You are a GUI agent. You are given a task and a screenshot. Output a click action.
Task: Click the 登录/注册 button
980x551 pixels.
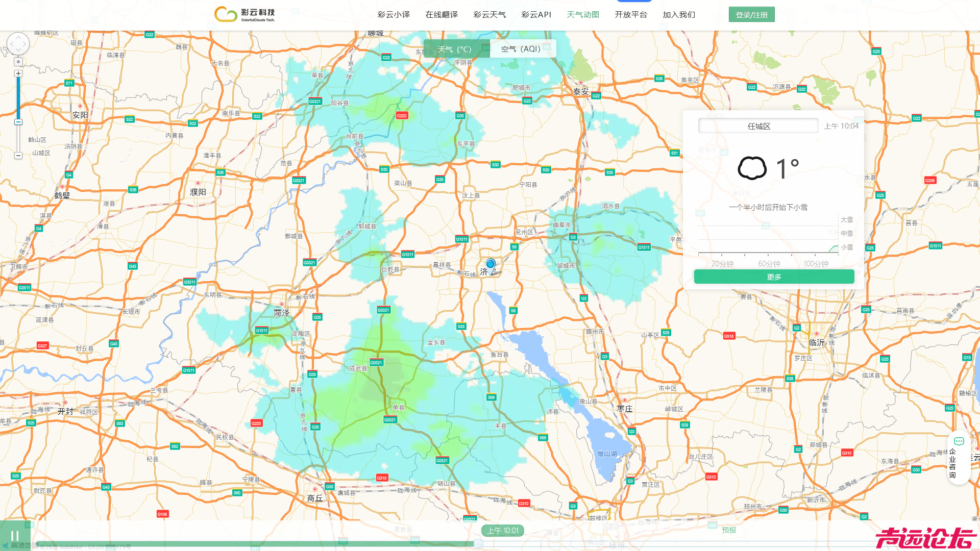751,15
